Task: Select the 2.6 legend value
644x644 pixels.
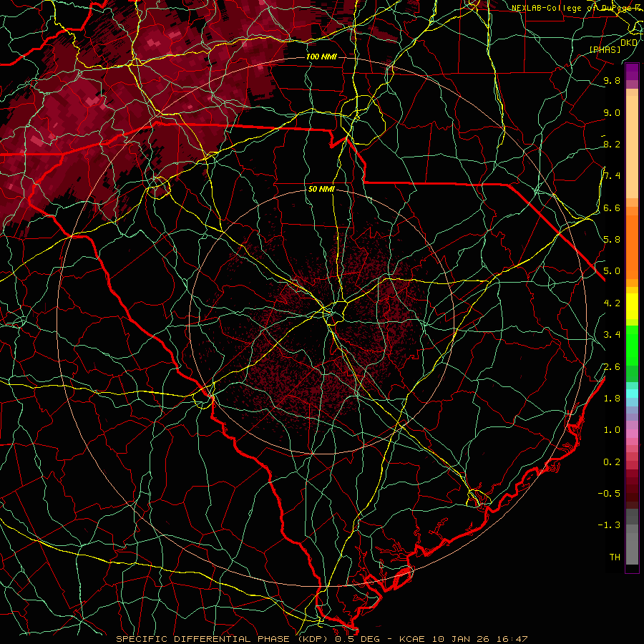Action: tap(612, 367)
